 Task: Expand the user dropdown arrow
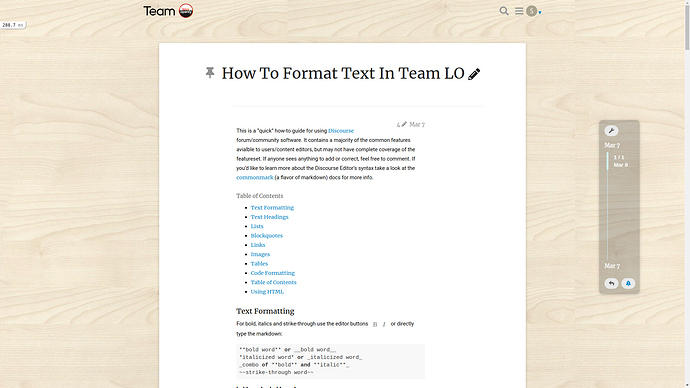540,12
